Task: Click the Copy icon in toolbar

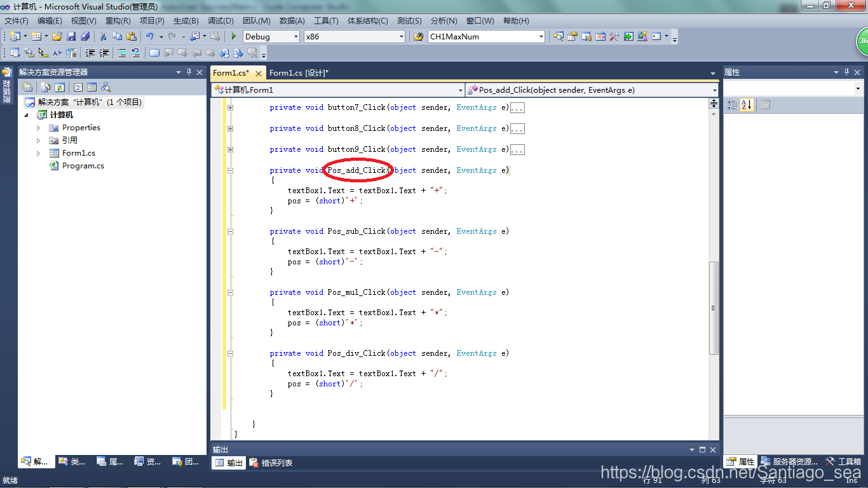Action: tap(117, 37)
